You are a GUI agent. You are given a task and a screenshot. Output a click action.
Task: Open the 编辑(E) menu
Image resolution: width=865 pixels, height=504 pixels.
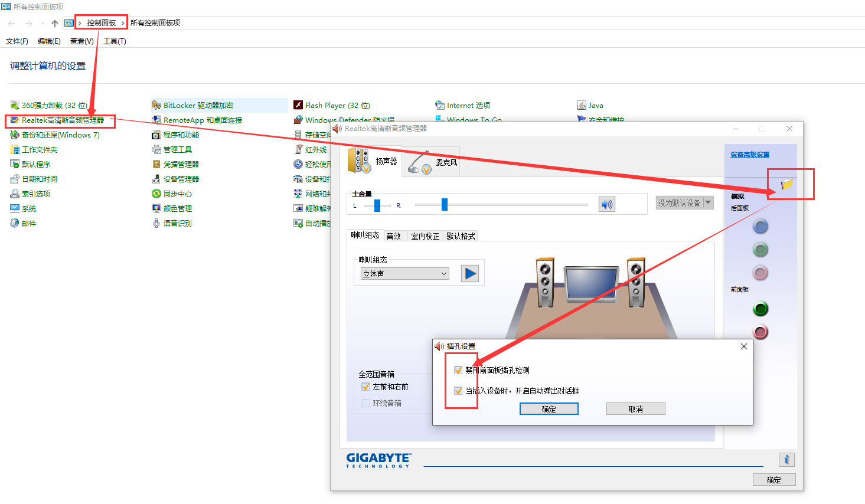(x=49, y=41)
